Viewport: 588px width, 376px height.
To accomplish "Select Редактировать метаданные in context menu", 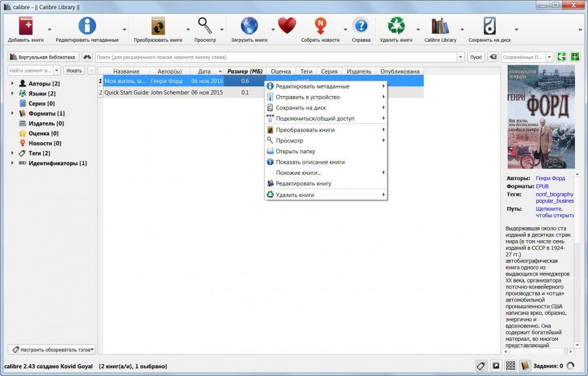I will (326, 86).
